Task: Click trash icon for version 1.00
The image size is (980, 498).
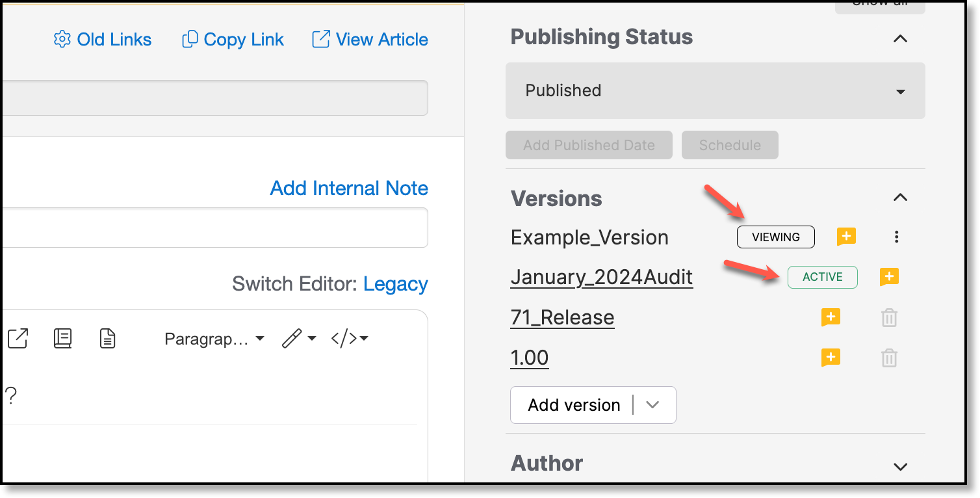Action: tap(889, 358)
